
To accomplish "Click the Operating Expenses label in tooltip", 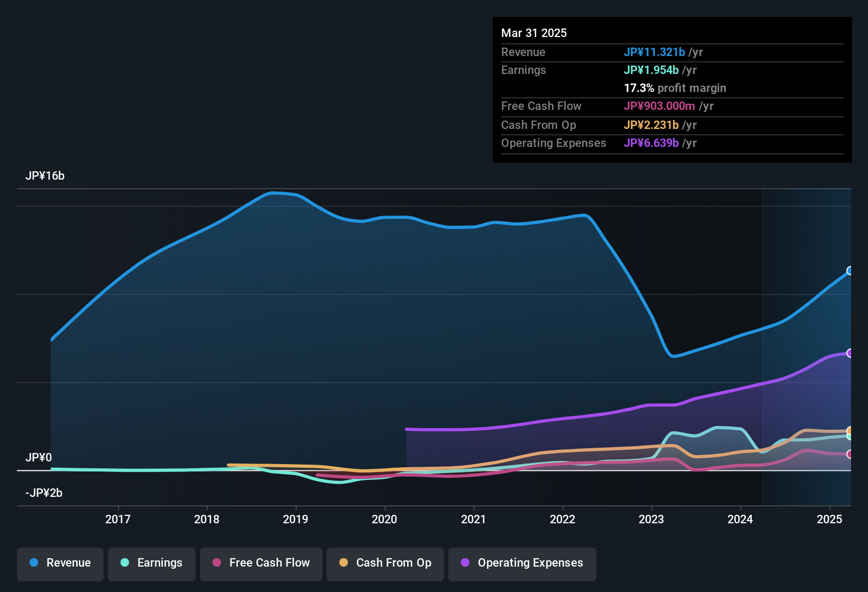I will (x=553, y=143).
